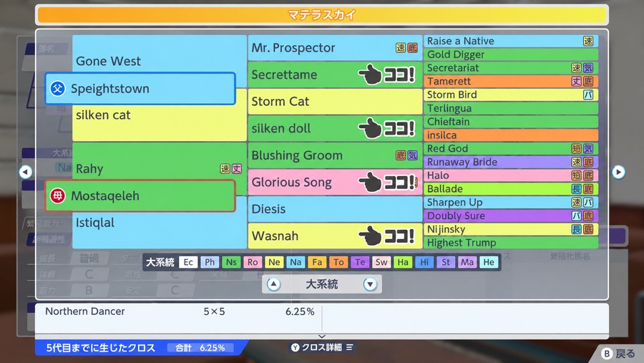The height and width of the screenshot is (363, 644).
Task: Click the Secretariat row
Action: pyautogui.click(x=510, y=68)
